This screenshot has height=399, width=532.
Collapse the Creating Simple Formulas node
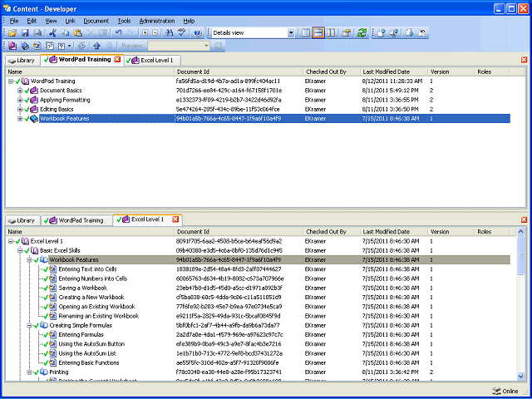tap(29, 325)
